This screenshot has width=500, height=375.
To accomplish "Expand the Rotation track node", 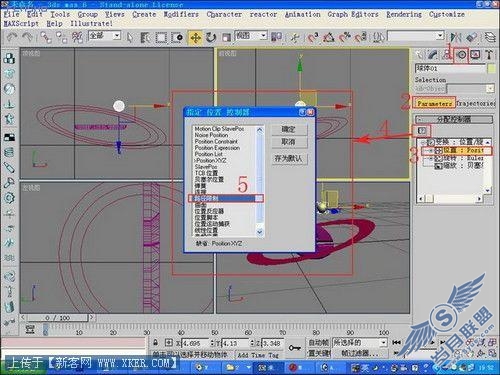I will 431,159.
